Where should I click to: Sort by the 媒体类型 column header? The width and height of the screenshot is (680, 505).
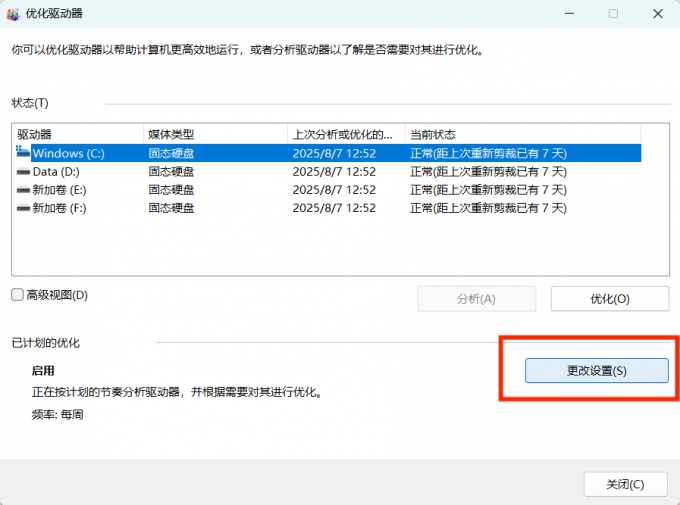click(x=216, y=134)
